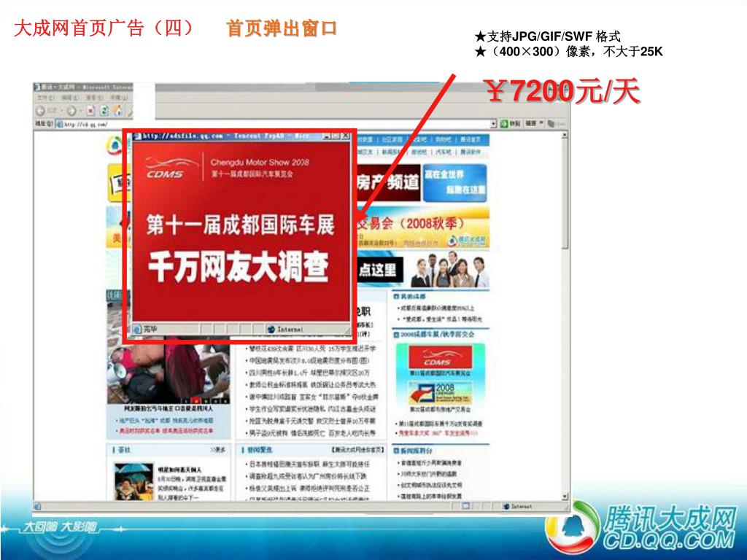Click the scrollbar up arrow
The image size is (747, 560).
coord(565,136)
